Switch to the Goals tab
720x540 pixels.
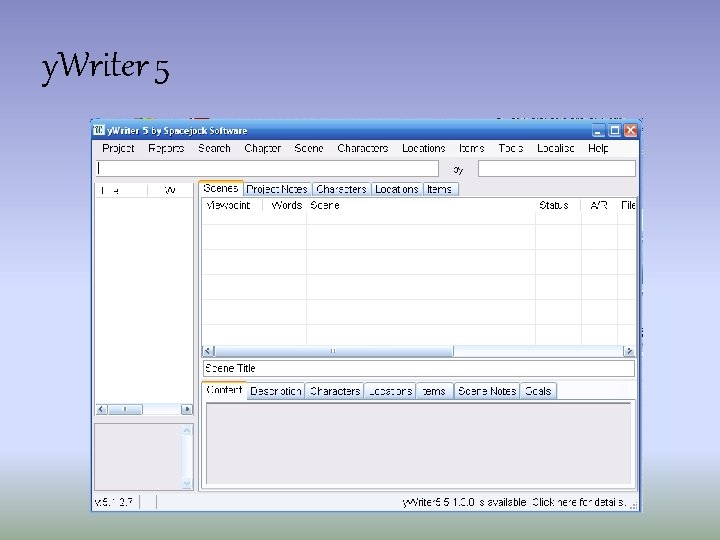[538, 391]
